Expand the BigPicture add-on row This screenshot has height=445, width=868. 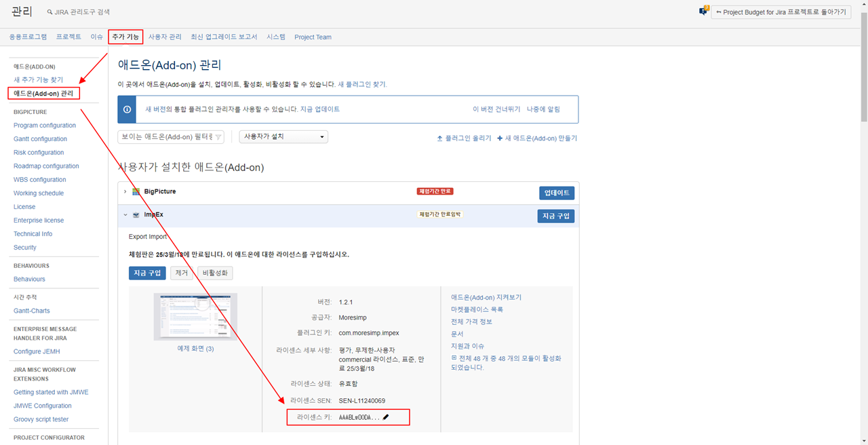tap(125, 192)
